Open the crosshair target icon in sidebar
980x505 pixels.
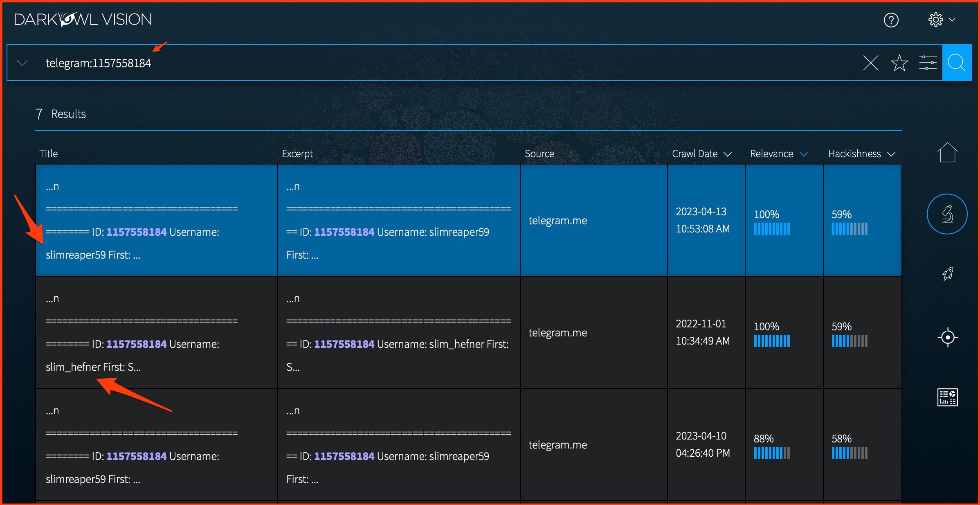coord(947,338)
